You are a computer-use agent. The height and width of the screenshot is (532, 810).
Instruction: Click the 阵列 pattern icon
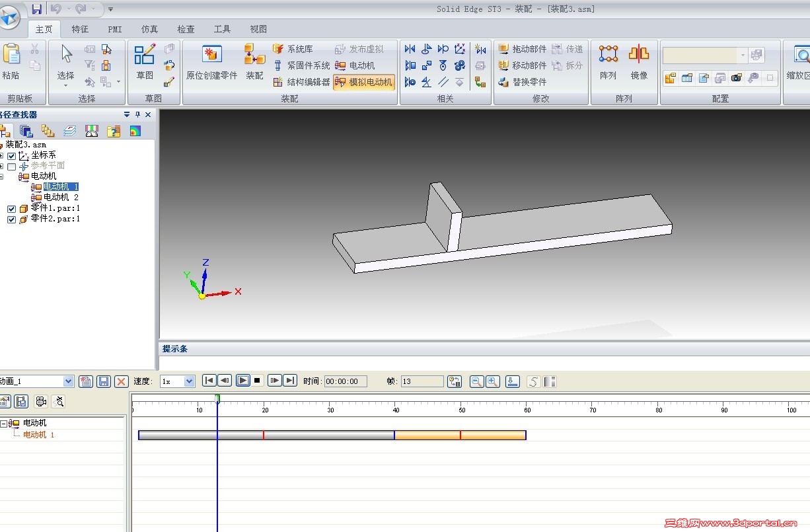point(608,55)
